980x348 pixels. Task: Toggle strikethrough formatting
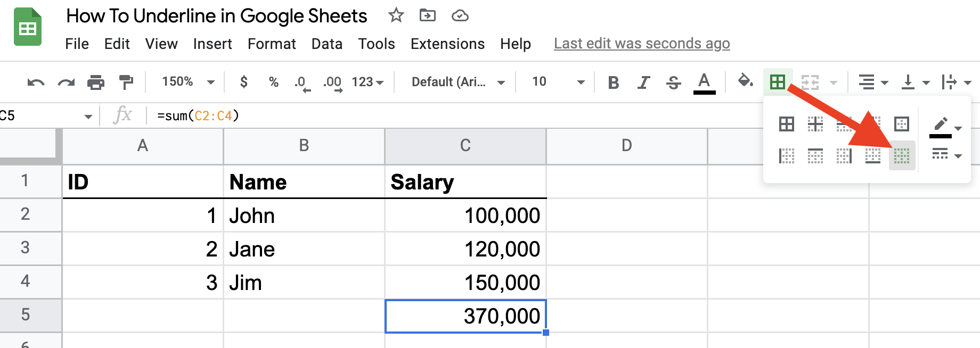point(673,82)
